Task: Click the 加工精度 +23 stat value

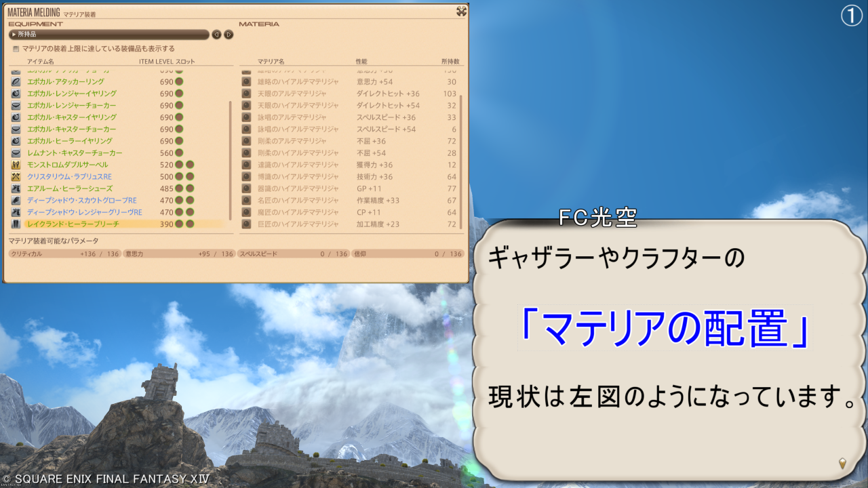Action: 378,224
